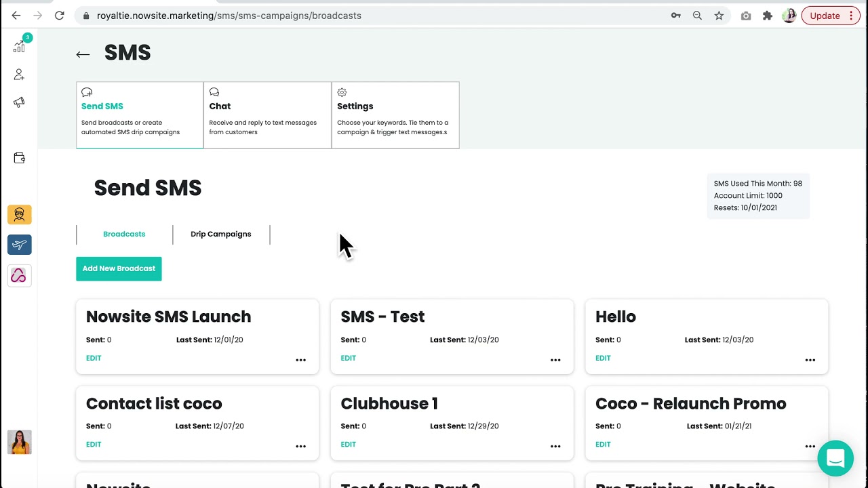Open the wallet sidebar icon
The image size is (868, 488).
(x=20, y=158)
